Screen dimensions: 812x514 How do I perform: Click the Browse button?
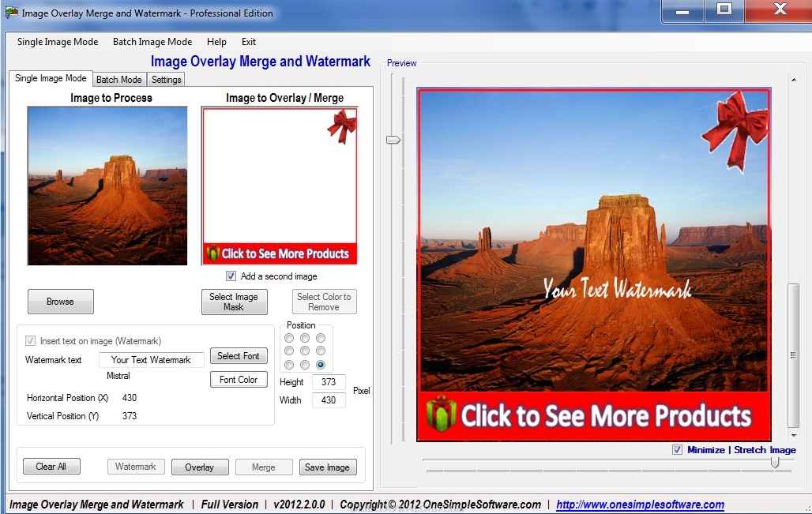61,302
